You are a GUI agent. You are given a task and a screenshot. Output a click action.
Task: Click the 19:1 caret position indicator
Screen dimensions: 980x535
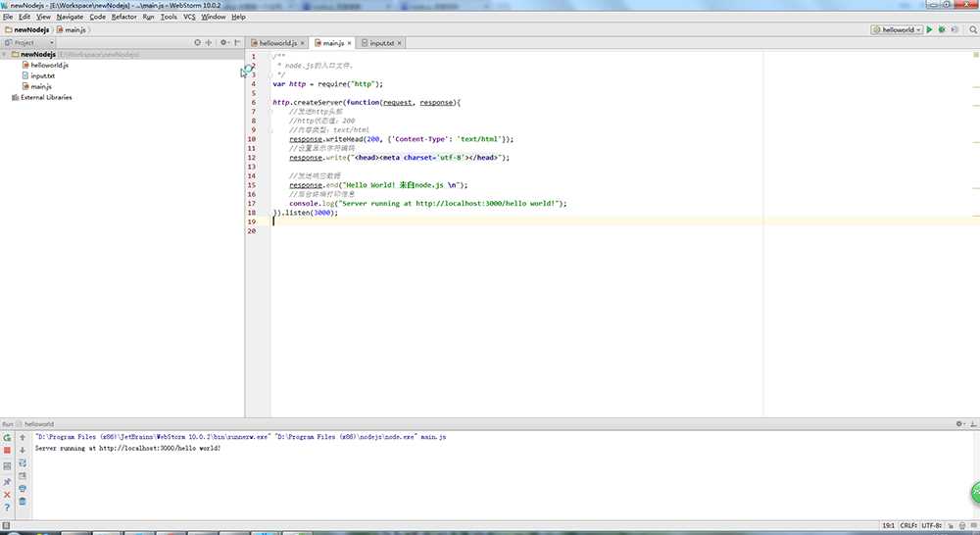click(x=888, y=526)
